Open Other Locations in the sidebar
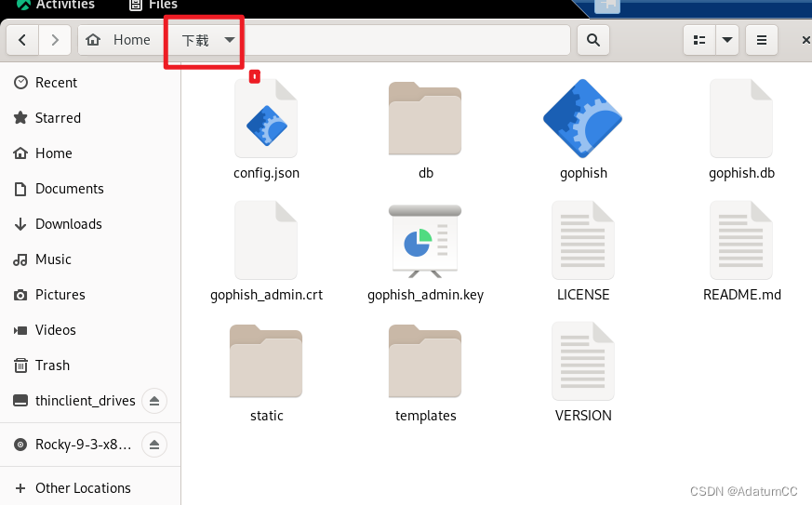Image resolution: width=812 pixels, height=505 pixels. point(90,488)
